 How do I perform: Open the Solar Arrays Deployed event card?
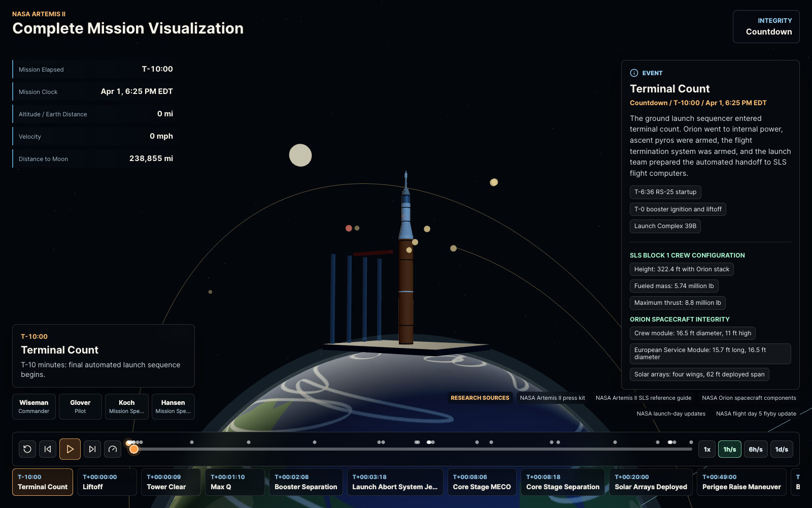651,482
